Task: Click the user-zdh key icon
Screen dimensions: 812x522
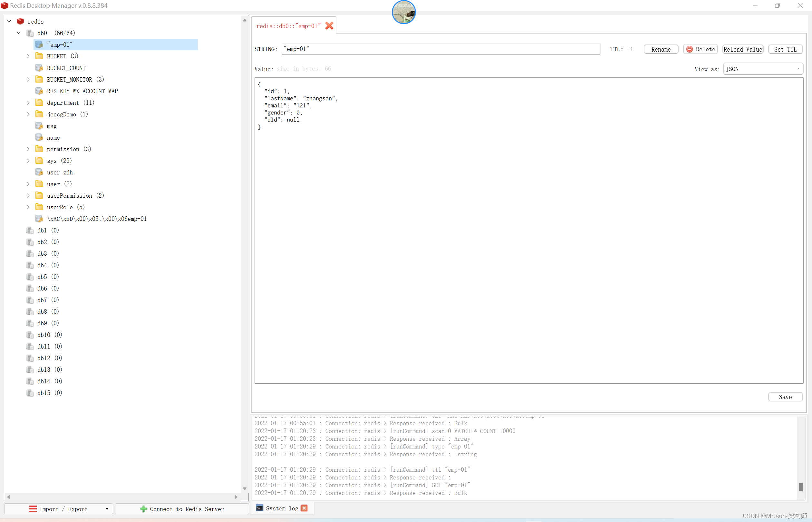Action: pyautogui.click(x=39, y=172)
